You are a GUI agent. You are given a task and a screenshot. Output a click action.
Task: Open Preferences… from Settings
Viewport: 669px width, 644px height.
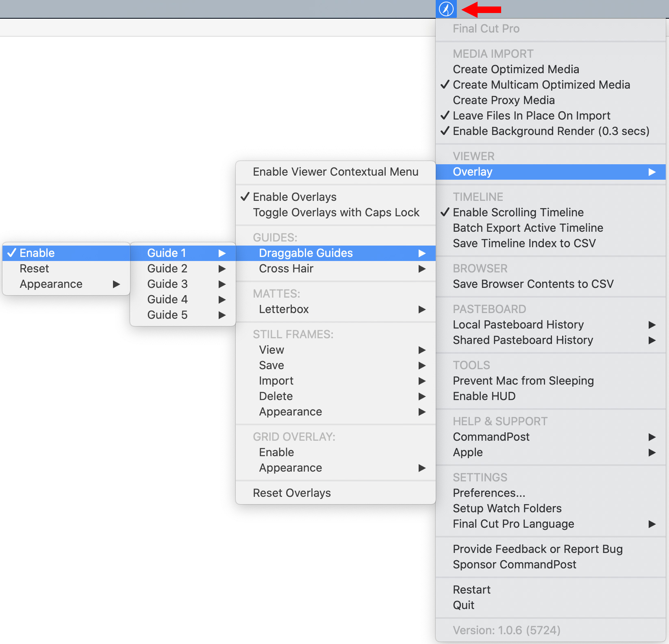point(551,493)
